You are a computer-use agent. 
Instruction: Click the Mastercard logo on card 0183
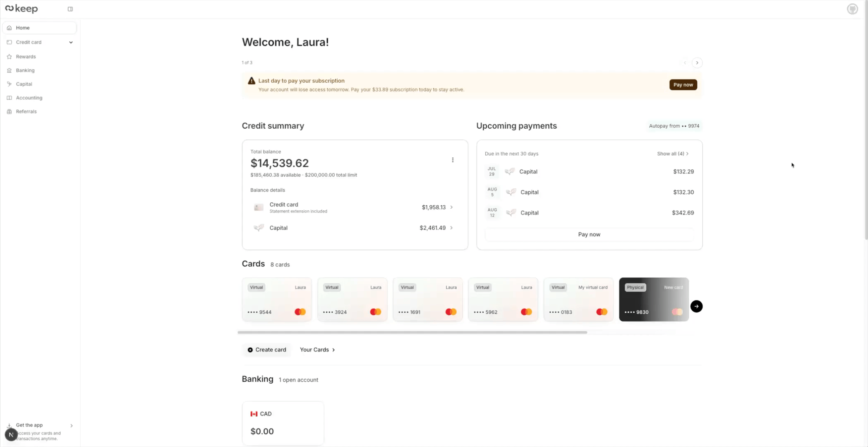[x=602, y=312]
